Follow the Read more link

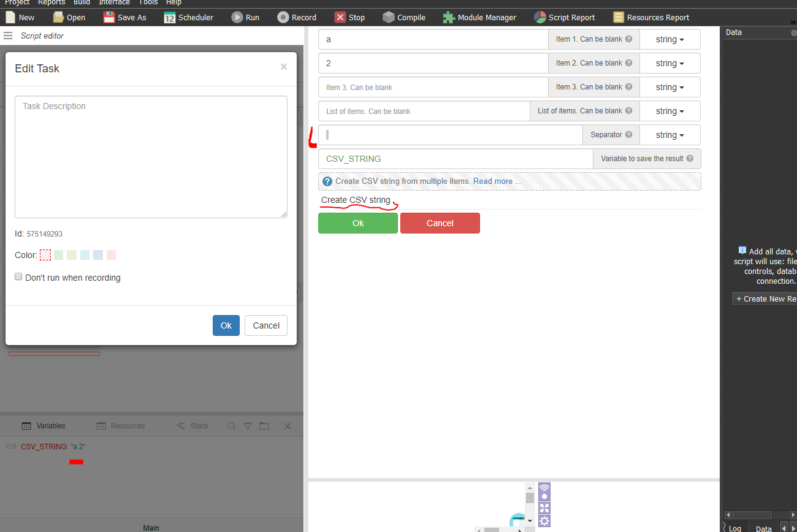[x=497, y=181]
